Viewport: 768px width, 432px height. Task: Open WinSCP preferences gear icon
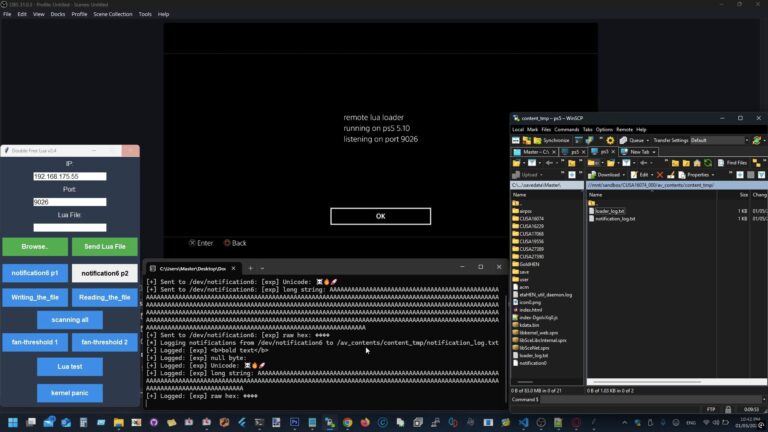click(x=610, y=140)
